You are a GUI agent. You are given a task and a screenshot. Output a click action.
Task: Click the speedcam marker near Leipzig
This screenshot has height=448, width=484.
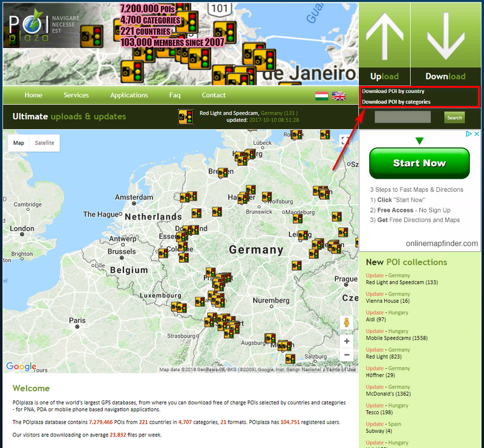tap(303, 235)
